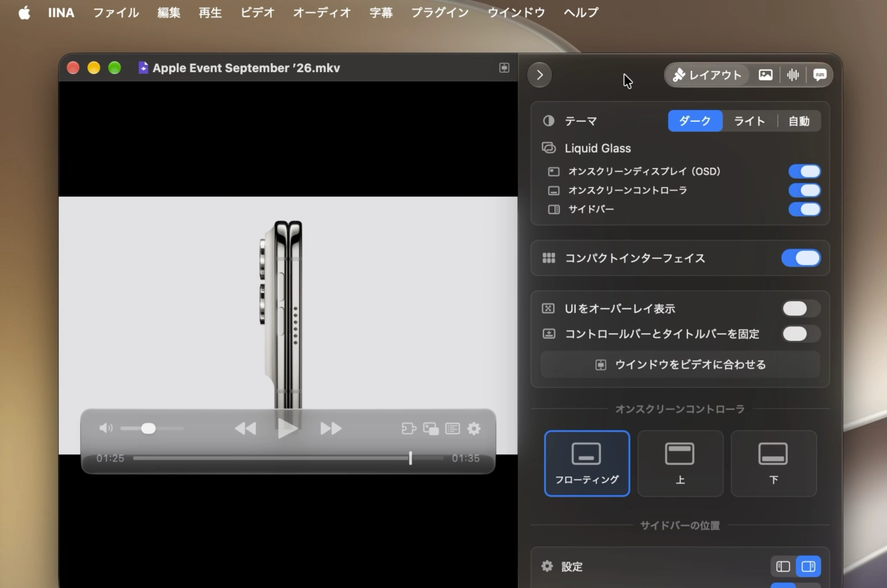Select the light theme (ライト)

(750, 121)
